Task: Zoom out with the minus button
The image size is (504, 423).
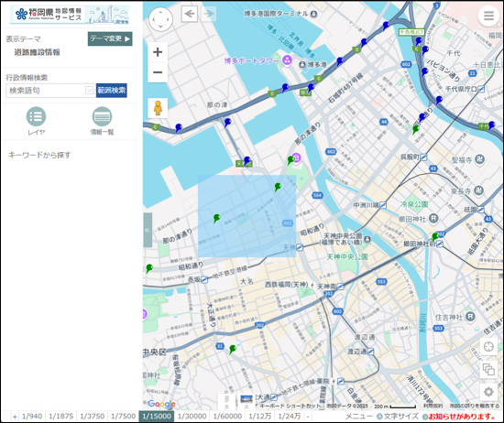Action: pyautogui.click(x=158, y=72)
